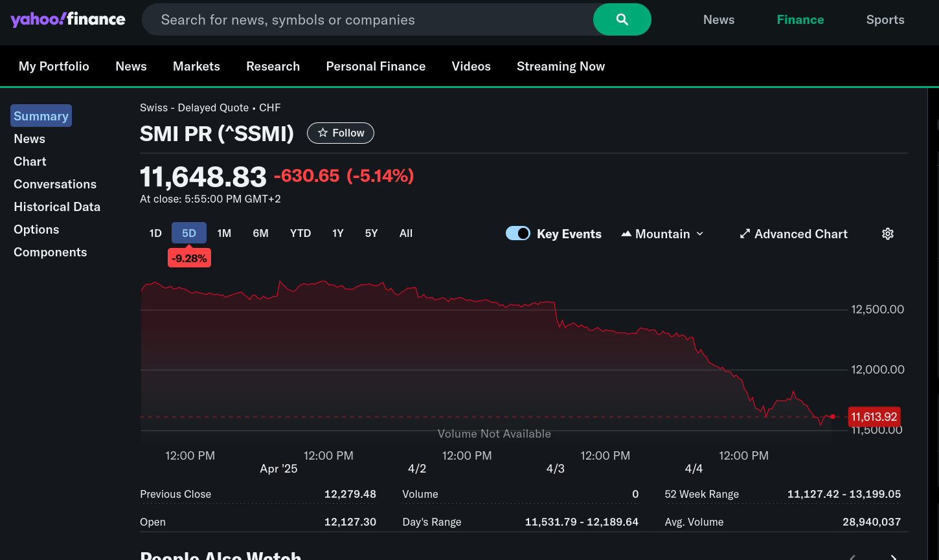
Task: Open chart settings gear icon
Action: click(x=888, y=234)
